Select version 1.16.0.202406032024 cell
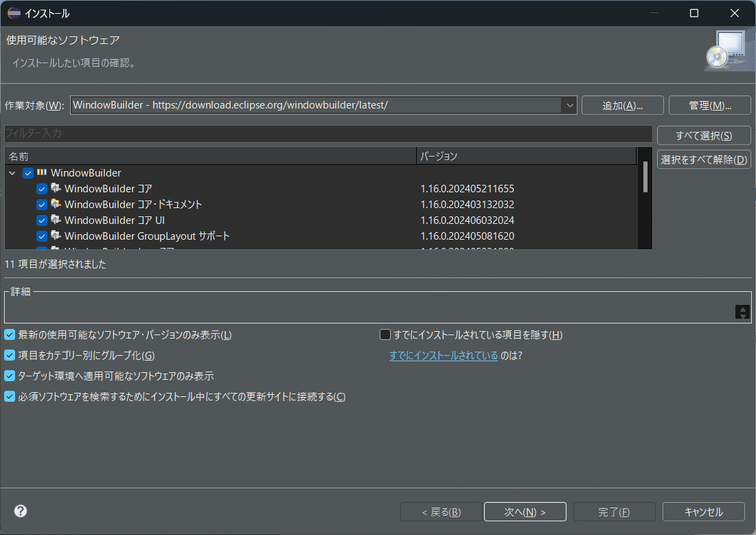Screen dimensions: 756x535 point(467,220)
